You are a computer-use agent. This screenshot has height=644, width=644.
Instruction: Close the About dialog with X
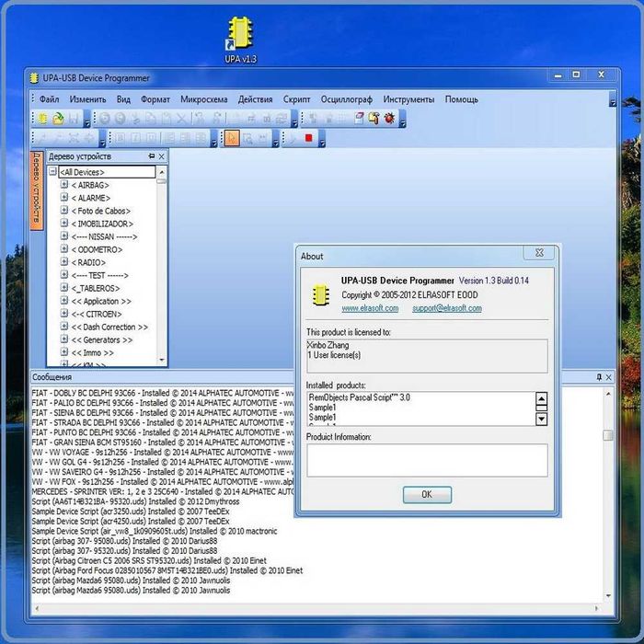(x=540, y=253)
